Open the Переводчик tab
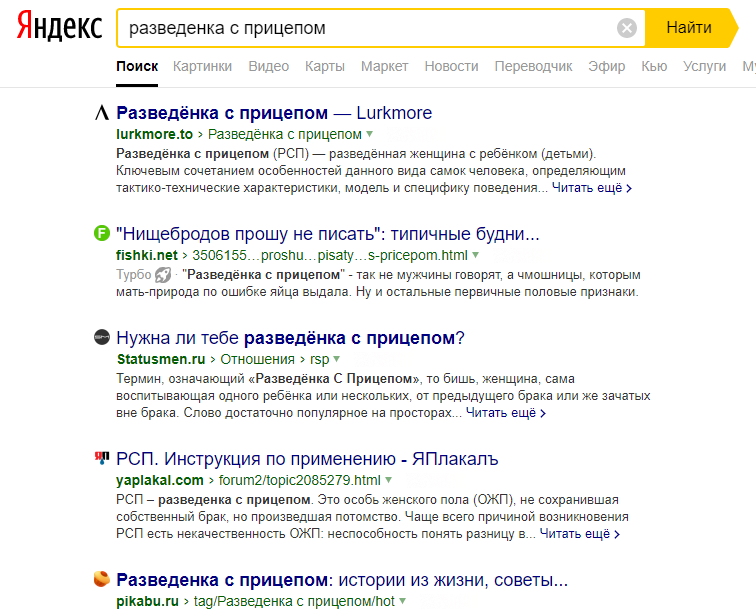 [533, 66]
